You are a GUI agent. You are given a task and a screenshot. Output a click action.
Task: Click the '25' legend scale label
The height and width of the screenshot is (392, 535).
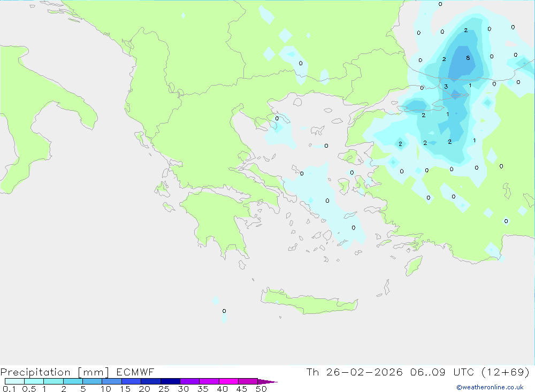[164, 389]
